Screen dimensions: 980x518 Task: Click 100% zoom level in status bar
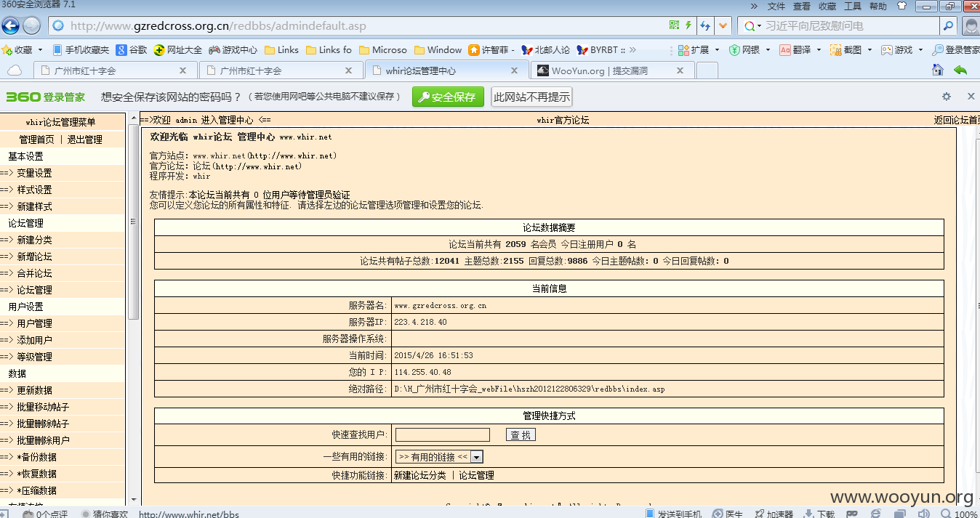coord(960,514)
